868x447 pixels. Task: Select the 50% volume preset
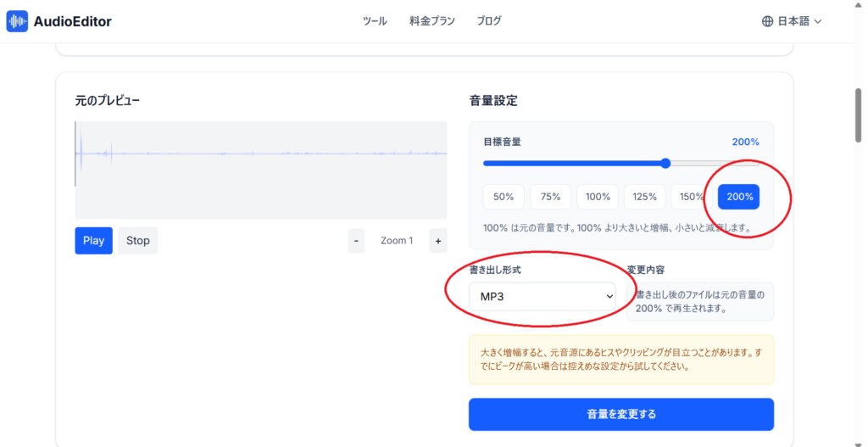[504, 197]
